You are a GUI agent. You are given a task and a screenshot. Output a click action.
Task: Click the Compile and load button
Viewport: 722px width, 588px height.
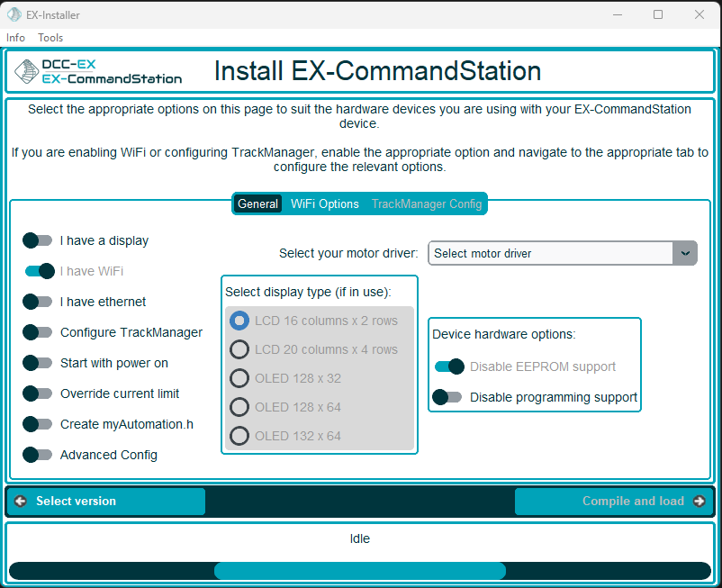(614, 501)
